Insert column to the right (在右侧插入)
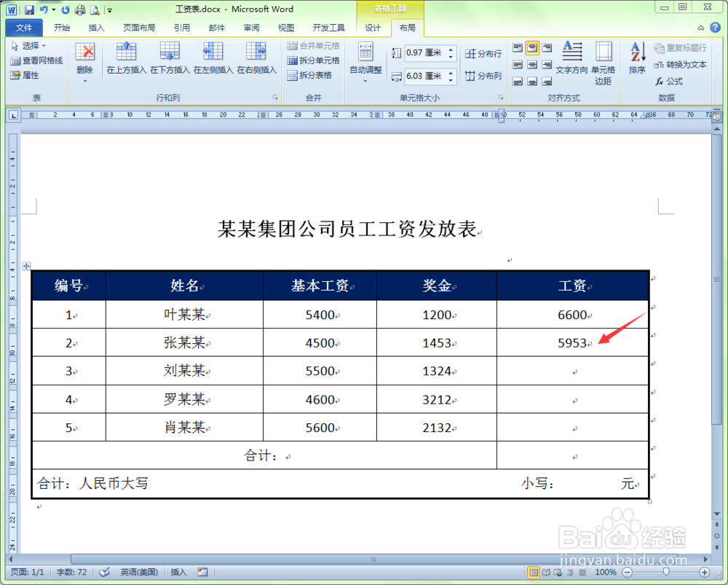Image resolution: width=728 pixels, height=585 pixels. pyautogui.click(x=257, y=58)
